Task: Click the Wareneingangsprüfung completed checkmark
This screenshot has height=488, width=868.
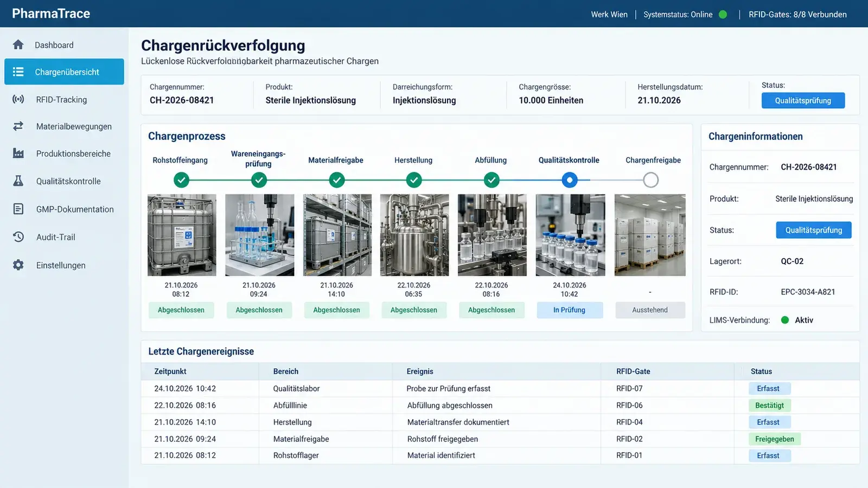Action: click(x=259, y=179)
